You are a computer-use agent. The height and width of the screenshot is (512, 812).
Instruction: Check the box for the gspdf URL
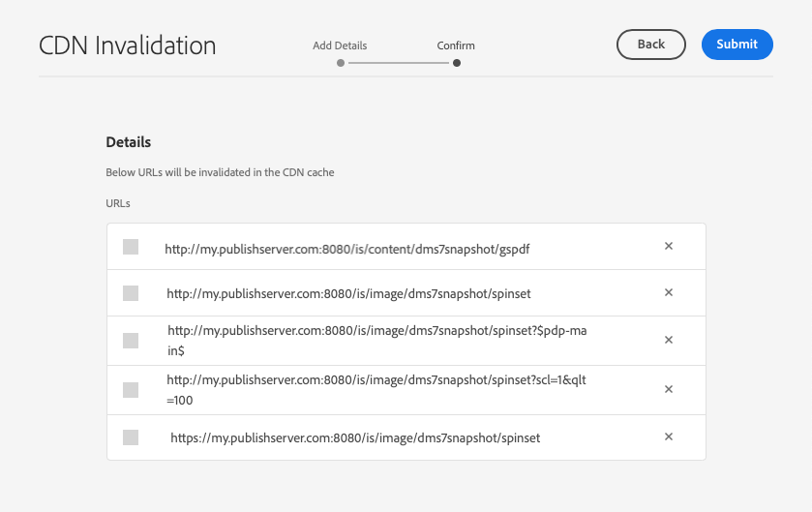click(131, 247)
